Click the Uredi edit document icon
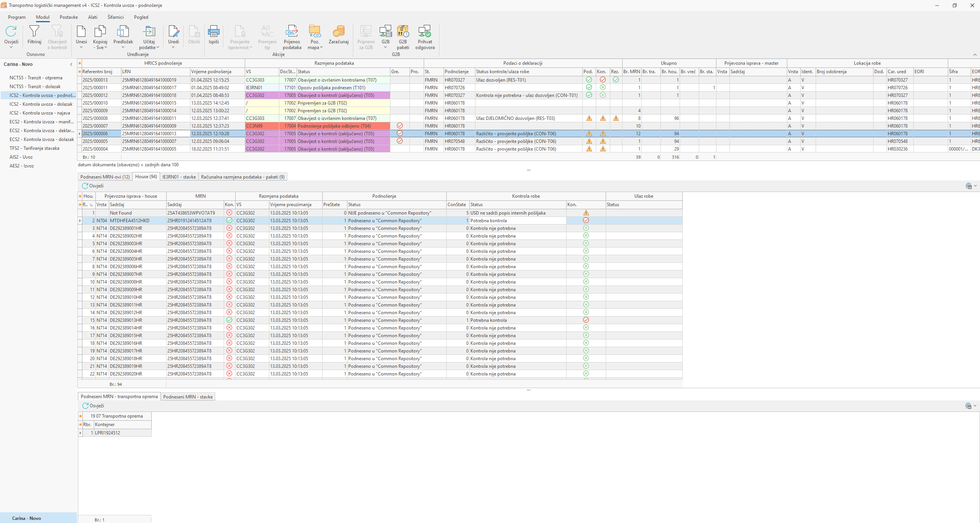The width and height of the screenshot is (980, 523). click(x=174, y=31)
